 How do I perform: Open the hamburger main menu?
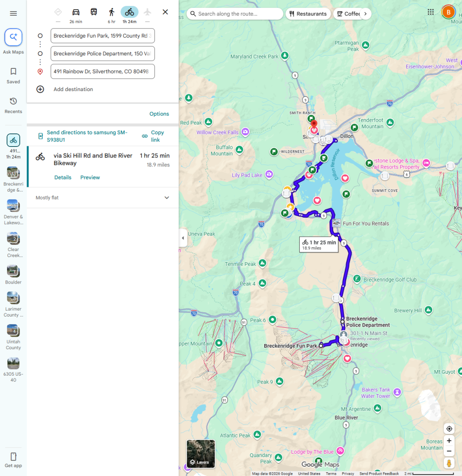13,13
